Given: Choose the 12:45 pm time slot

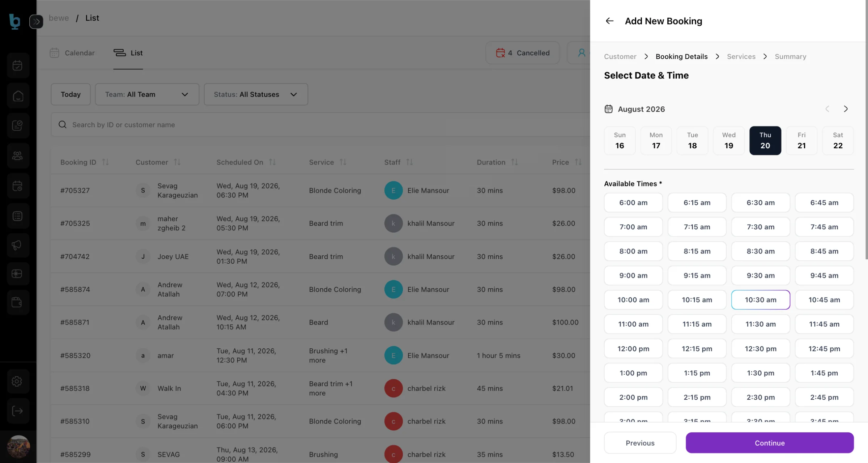Looking at the screenshot, I should (824, 348).
